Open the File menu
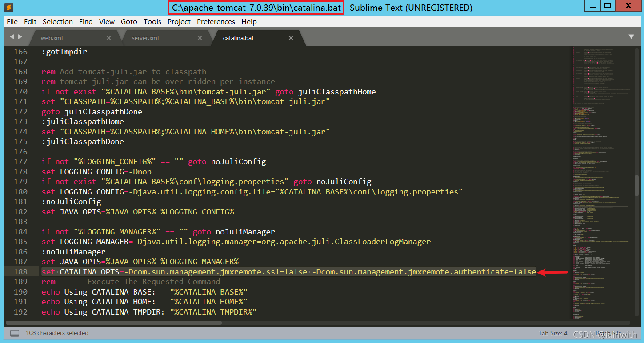Image resolution: width=644 pixels, height=343 pixels. (12, 21)
